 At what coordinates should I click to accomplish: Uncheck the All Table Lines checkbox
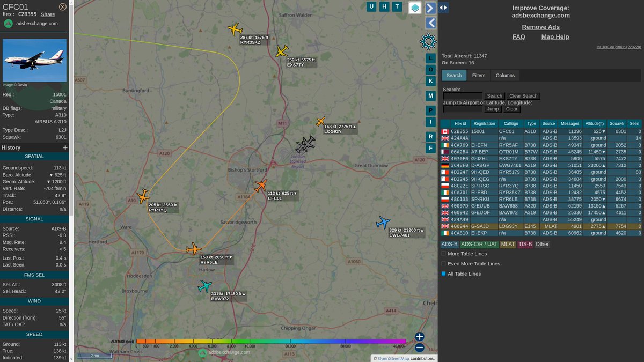pos(443,274)
